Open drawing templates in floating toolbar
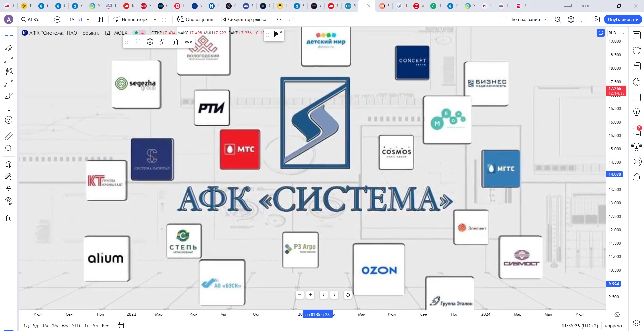Screen dimensions: 644x331 click(137, 42)
